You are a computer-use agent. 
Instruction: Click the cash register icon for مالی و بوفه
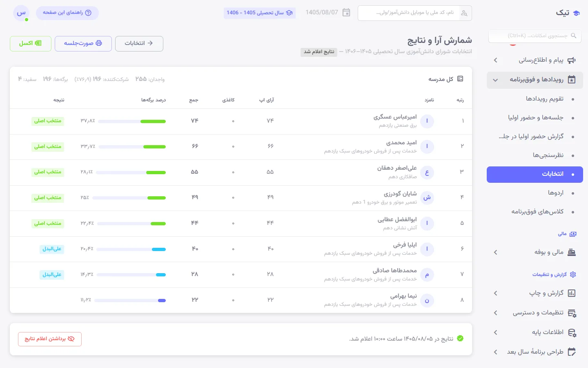pos(572,252)
